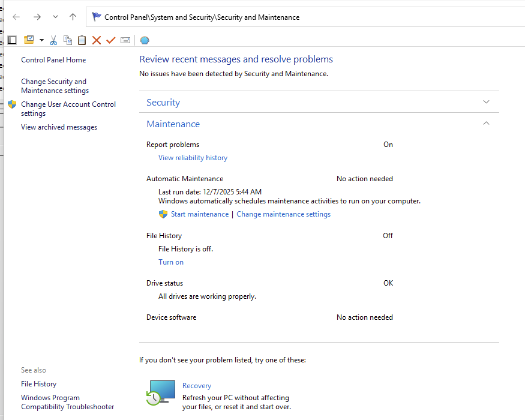Image resolution: width=525 pixels, height=420 pixels.
Task: Open the recent locations dropdown arrow
Action: click(x=55, y=17)
